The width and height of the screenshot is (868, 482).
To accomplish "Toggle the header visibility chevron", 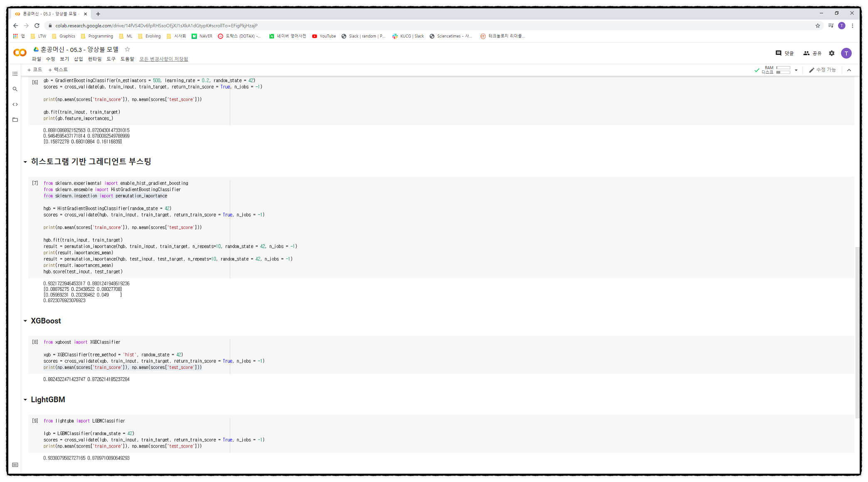I will point(849,70).
